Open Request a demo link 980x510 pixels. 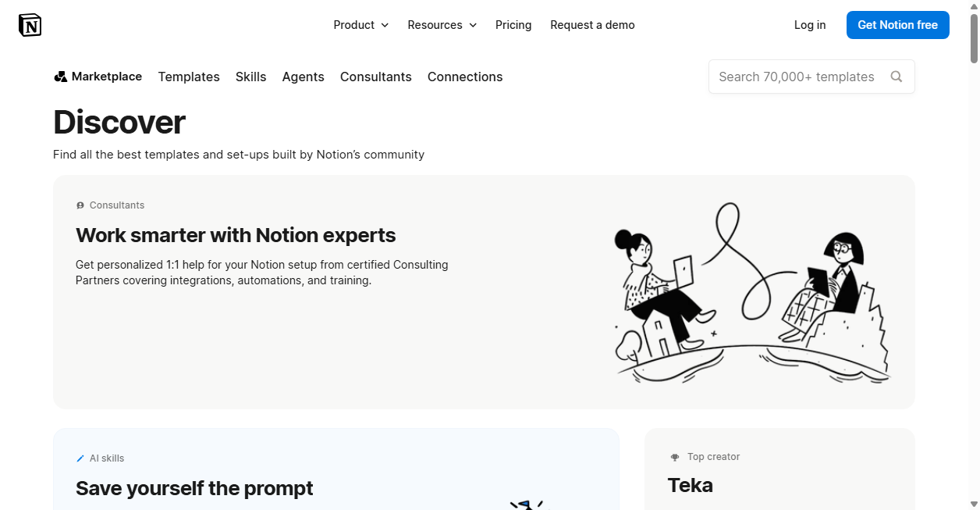[592, 25]
